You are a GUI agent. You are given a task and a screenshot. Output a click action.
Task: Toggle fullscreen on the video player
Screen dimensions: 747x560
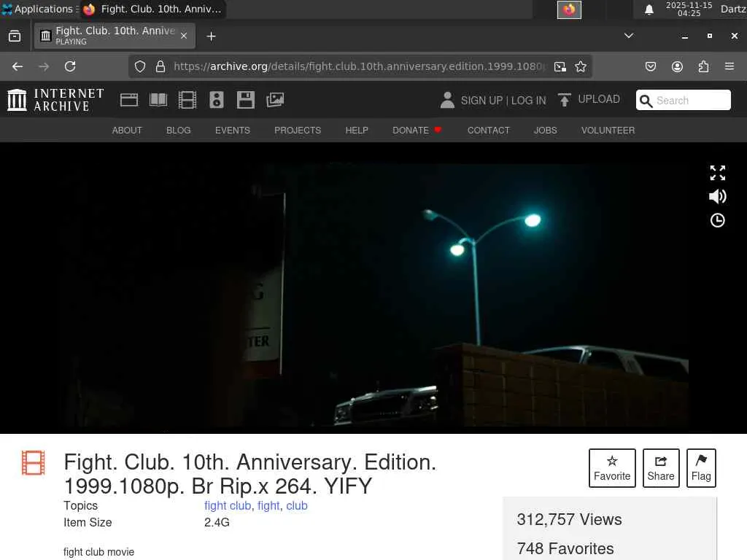point(718,173)
